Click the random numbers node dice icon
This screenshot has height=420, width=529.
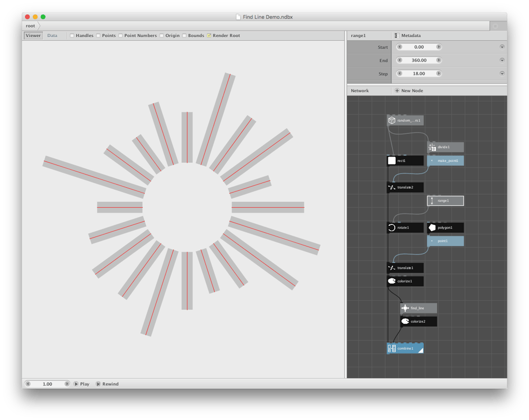point(391,121)
